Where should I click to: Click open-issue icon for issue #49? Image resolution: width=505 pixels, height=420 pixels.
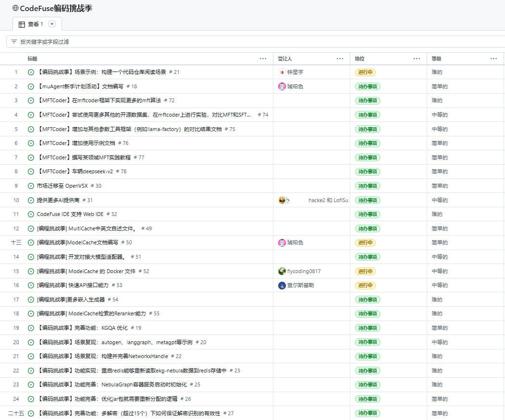coord(31,228)
